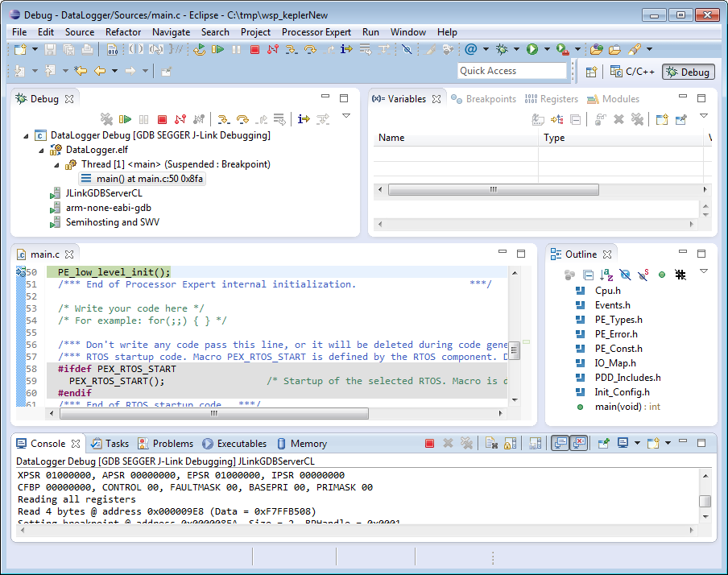
Task: Click the Open Perspective icon
Action: [x=591, y=72]
